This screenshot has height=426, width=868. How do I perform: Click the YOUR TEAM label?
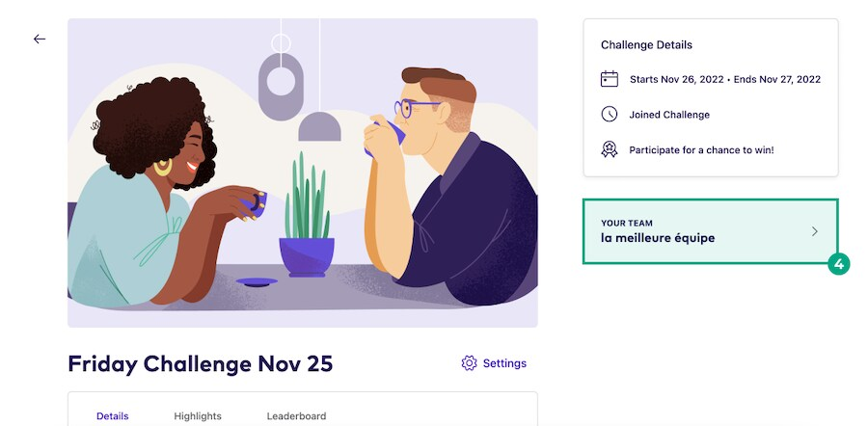[627, 223]
